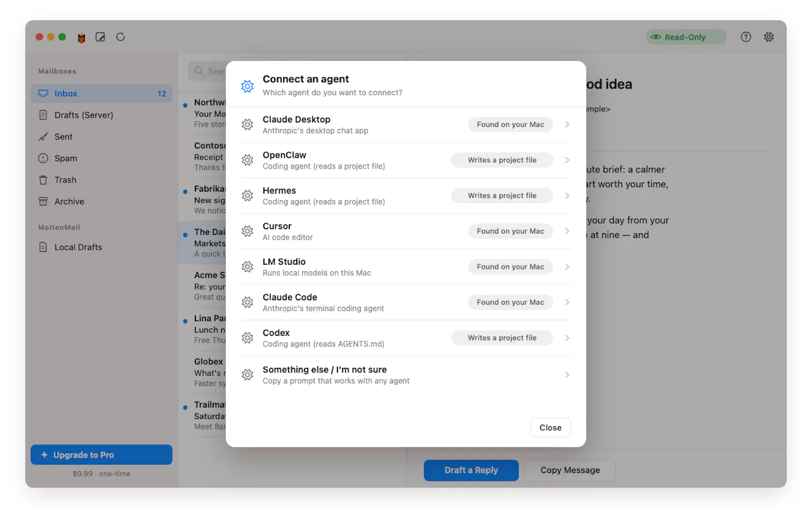The width and height of the screenshot is (812, 508).
Task: Choose the OpenClaw agent title
Action: [284, 155]
